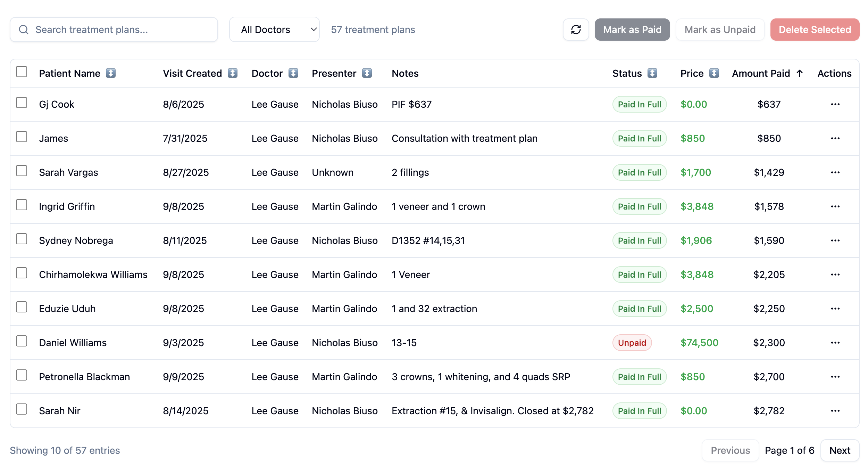Open the All Doctors dropdown
Image resolution: width=868 pixels, height=474 pixels.
pos(274,30)
